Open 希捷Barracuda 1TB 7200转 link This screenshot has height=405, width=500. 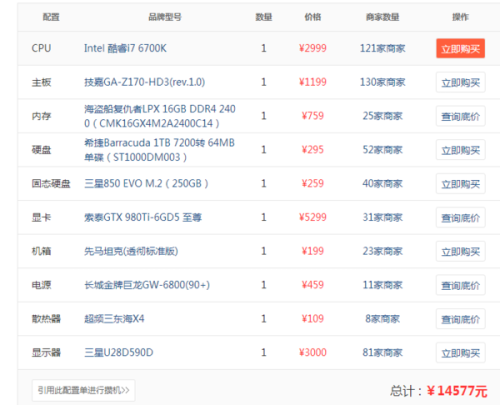pos(159,150)
